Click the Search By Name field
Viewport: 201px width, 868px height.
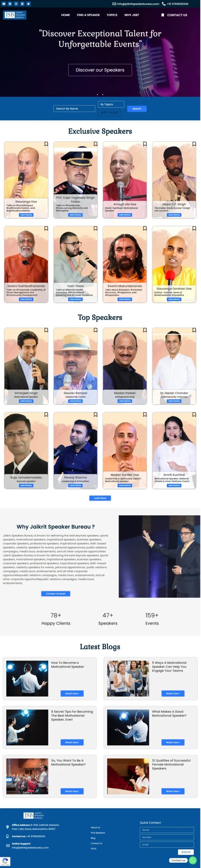coord(74,108)
